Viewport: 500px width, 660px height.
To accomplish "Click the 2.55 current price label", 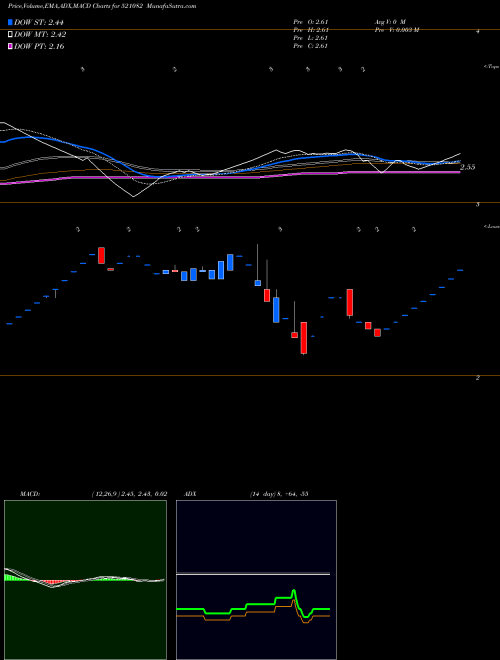I will tap(468, 167).
